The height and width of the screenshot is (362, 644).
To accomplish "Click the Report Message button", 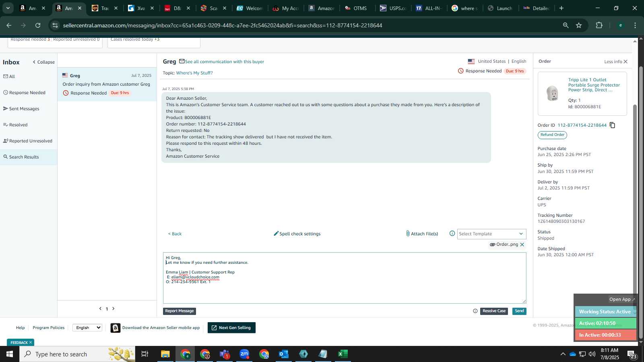I will click(x=180, y=311).
